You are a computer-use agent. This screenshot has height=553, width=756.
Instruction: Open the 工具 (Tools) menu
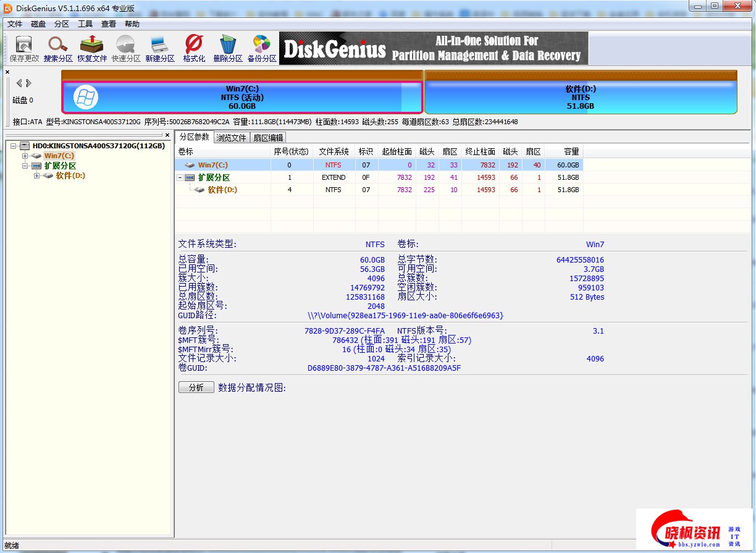click(x=85, y=24)
